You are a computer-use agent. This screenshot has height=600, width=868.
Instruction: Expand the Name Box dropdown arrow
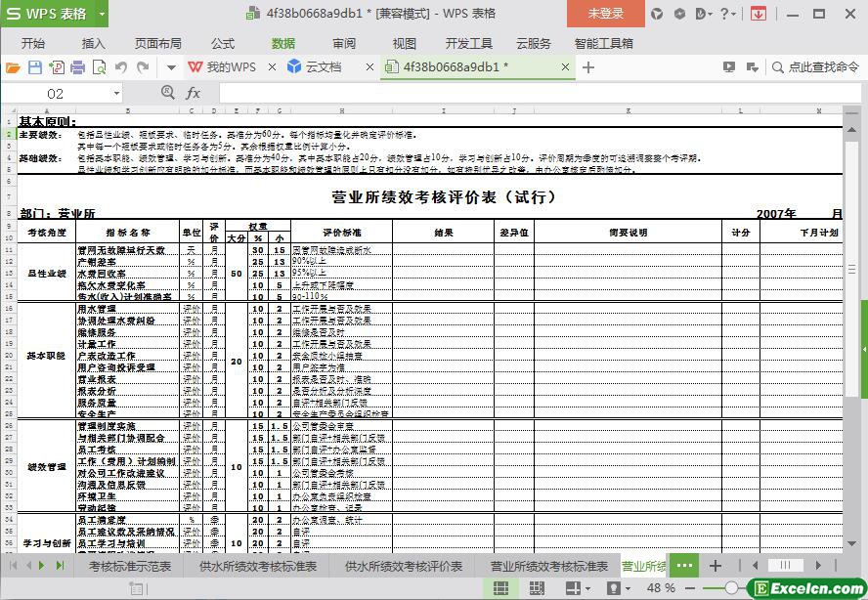click(116, 94)
